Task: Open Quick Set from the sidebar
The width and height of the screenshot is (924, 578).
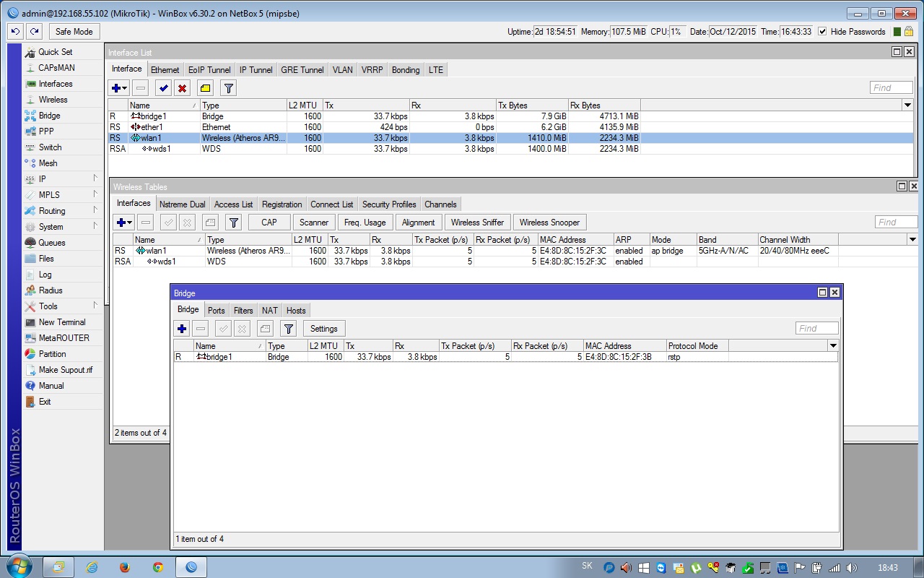Action: coord(56,52)
